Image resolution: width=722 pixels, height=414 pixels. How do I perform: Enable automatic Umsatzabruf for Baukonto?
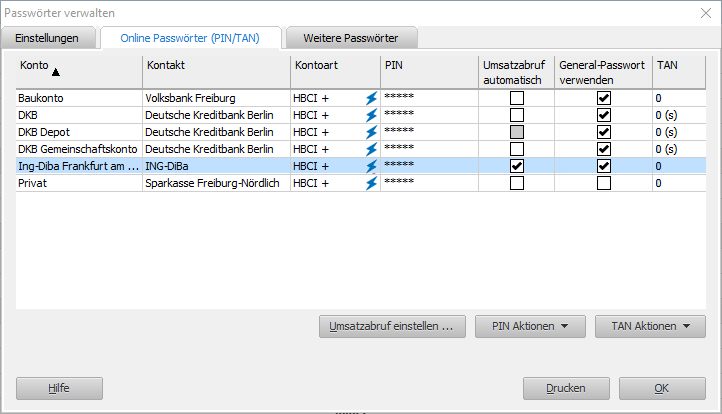pos(517,98)
